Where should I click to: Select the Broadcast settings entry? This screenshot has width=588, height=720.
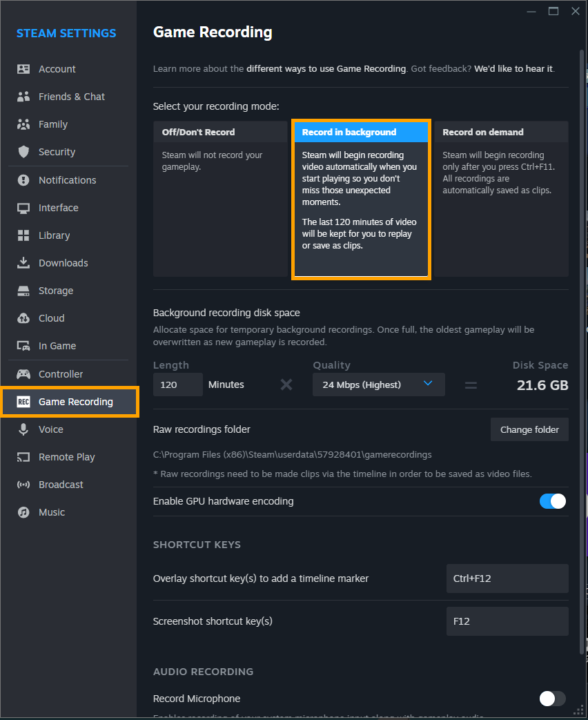[68, 485]
